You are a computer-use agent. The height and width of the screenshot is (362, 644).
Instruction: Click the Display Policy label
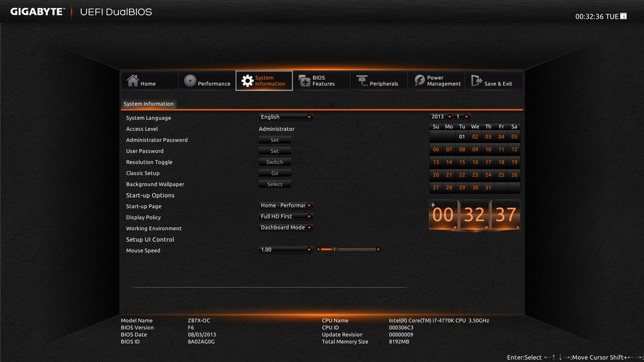(x=143, y=217)
